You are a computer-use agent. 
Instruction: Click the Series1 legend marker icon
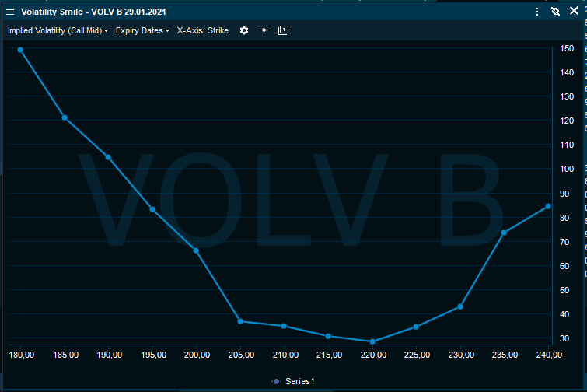[276, 381]
